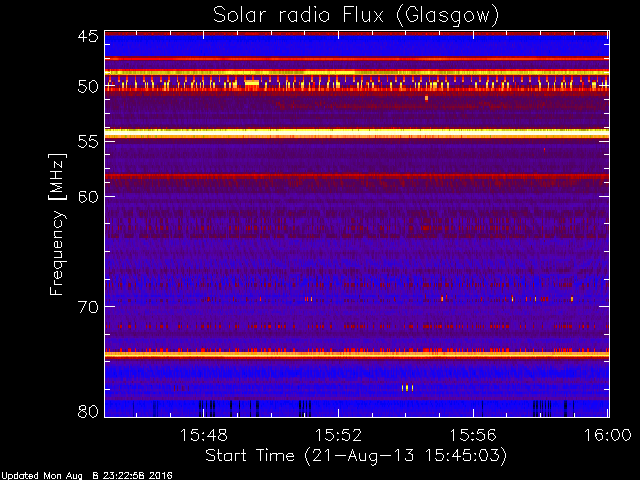
Task: Select the "Frequency [MHz]" y-axis label
Action: click(57, 224)
